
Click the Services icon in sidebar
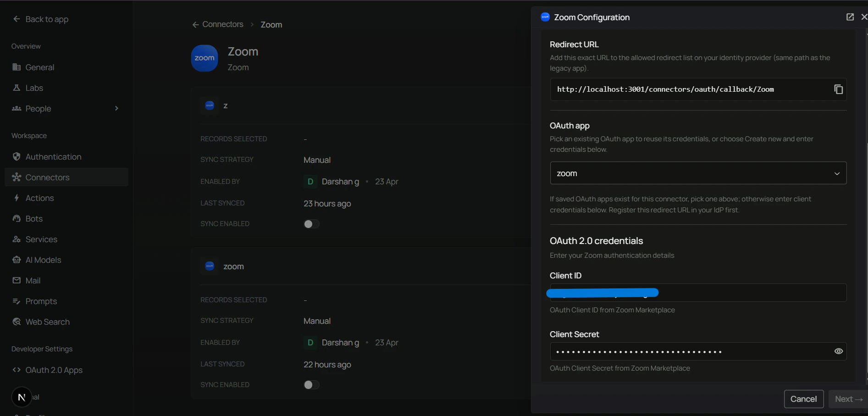(x=17, y=239)
